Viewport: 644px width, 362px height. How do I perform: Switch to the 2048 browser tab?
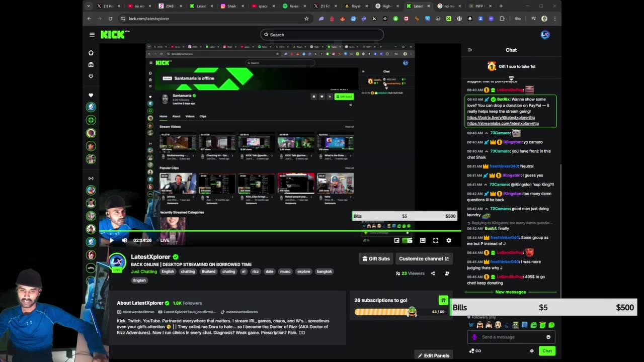[171, 6]
